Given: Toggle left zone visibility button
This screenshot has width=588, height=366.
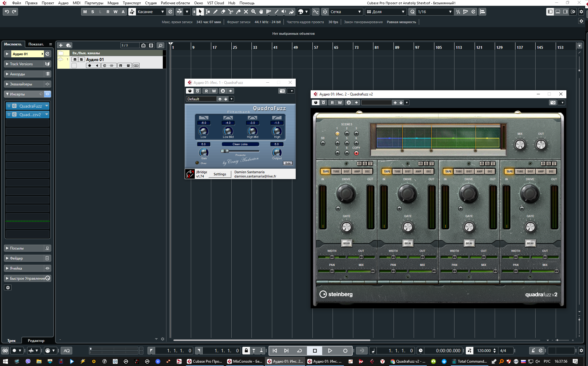Looking at the screenshot, I should 550,12.
